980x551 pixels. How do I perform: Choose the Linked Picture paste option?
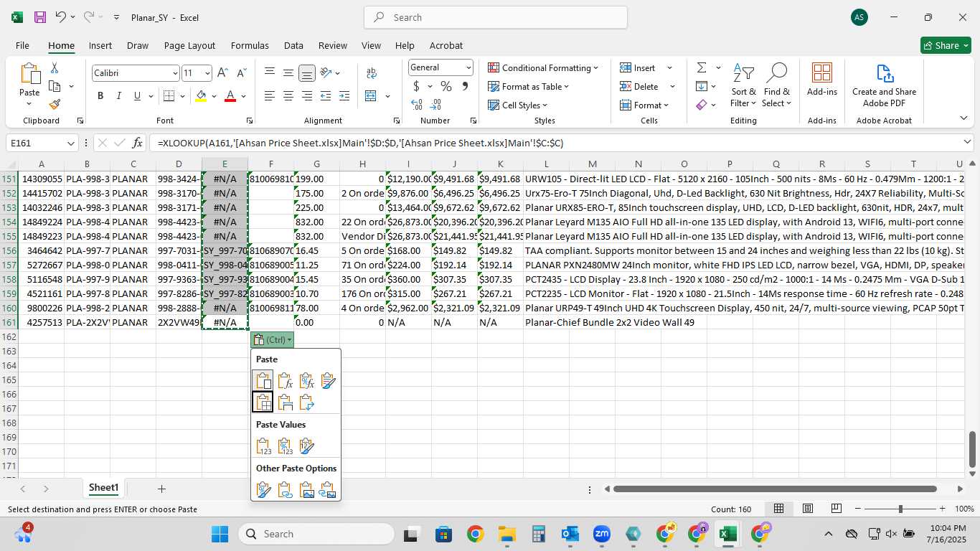coord(329,490)
